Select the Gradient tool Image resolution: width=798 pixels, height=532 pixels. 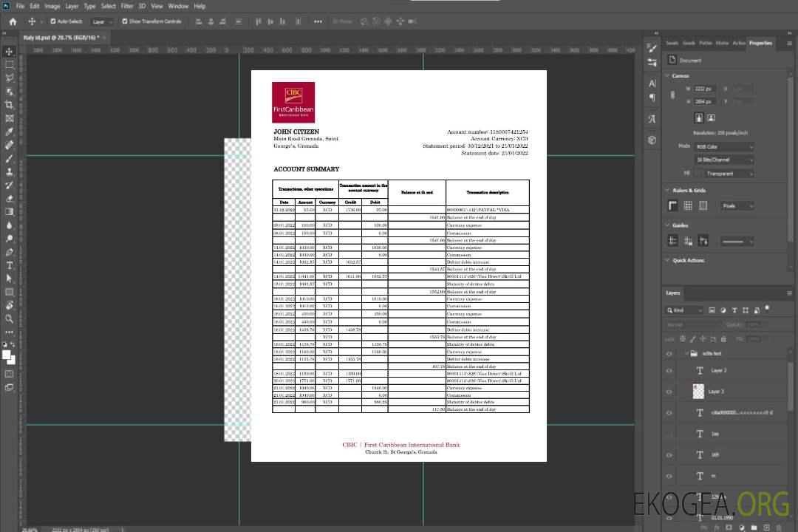coord(9,212)
